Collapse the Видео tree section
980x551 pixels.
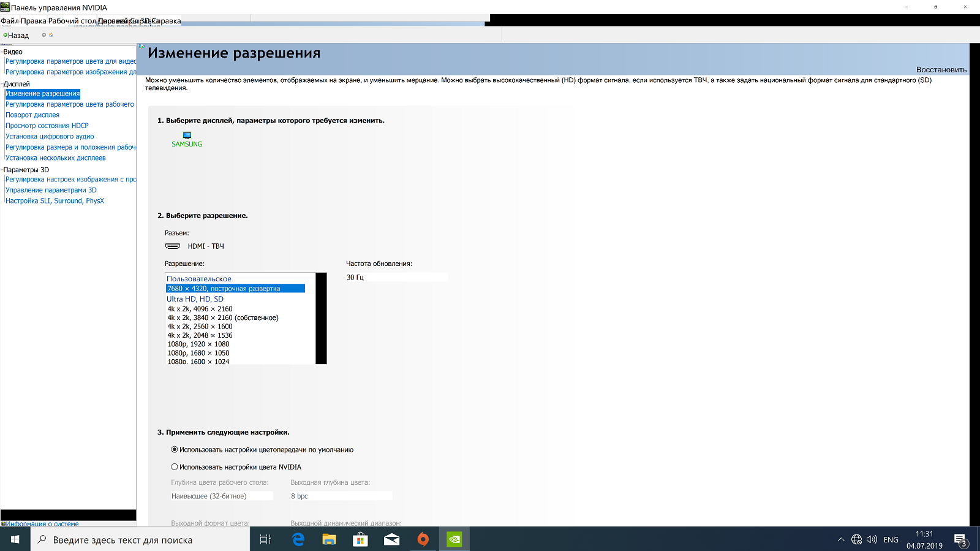tap(2, 51)
